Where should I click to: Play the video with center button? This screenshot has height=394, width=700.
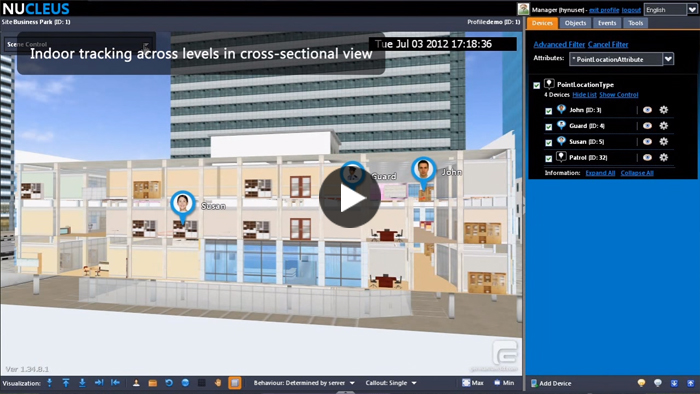[x=350, y=197]
